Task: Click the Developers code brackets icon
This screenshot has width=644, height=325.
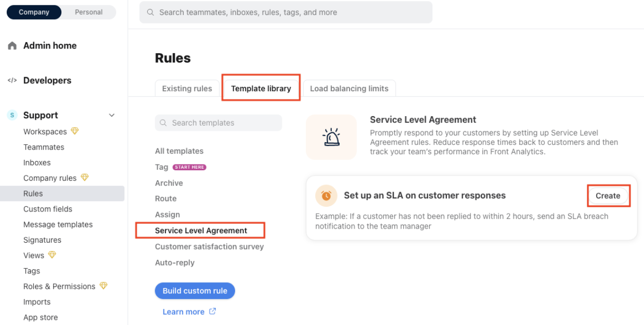Action: pyautogui.click(x=12, y=80)
